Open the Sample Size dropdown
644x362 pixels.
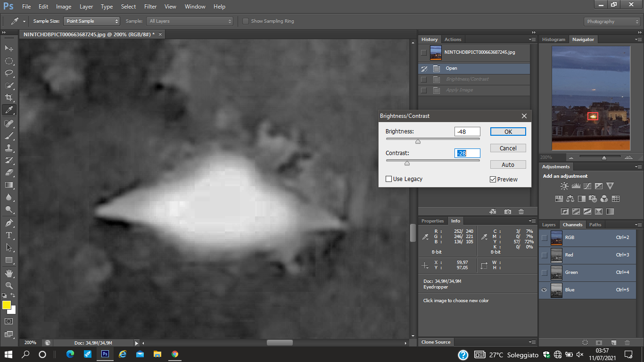coord(91,21)
